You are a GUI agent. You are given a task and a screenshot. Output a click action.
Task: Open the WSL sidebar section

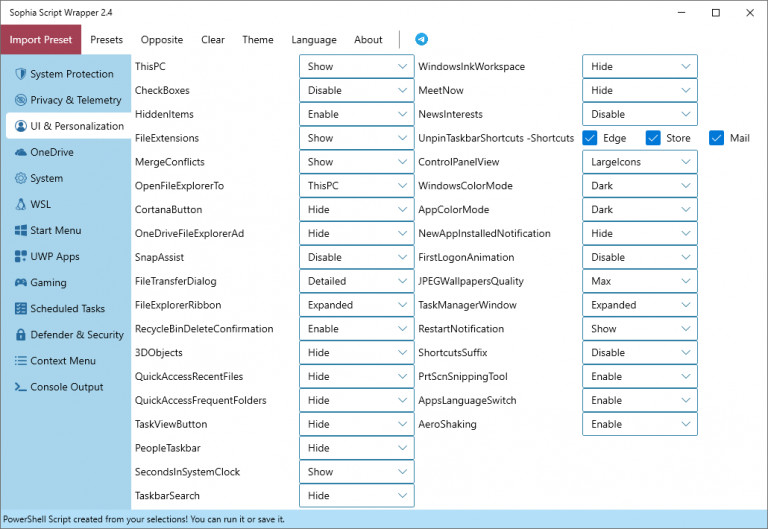pos(69,204)
